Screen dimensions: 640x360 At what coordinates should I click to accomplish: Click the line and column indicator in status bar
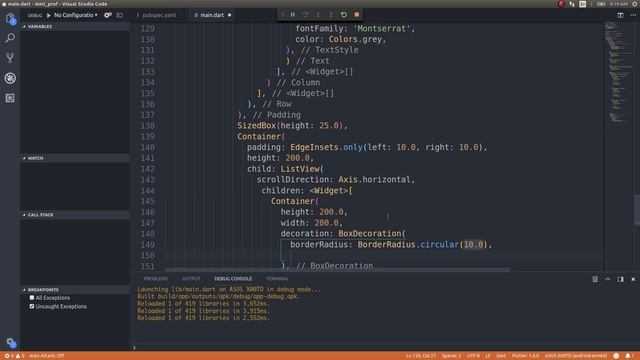pos(421,356)
